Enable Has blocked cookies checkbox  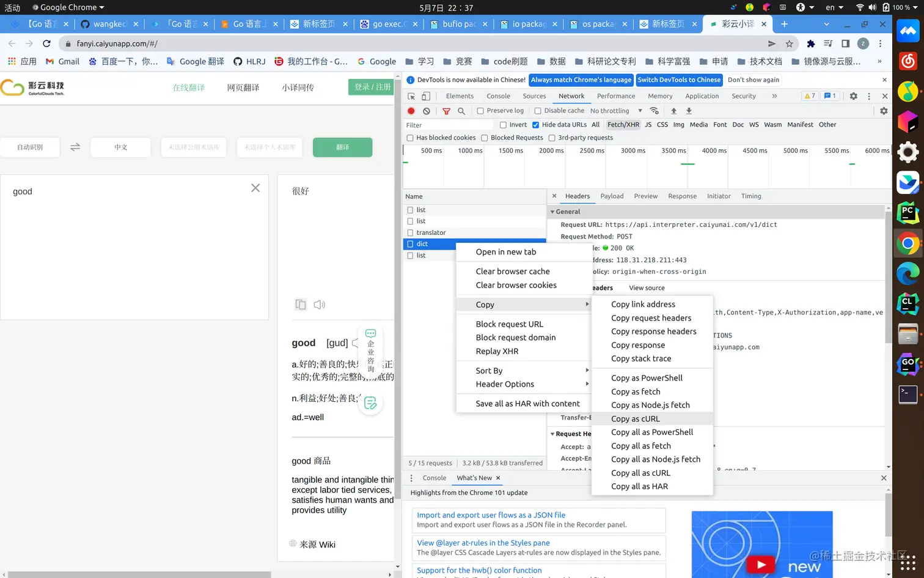click(410, 138)
